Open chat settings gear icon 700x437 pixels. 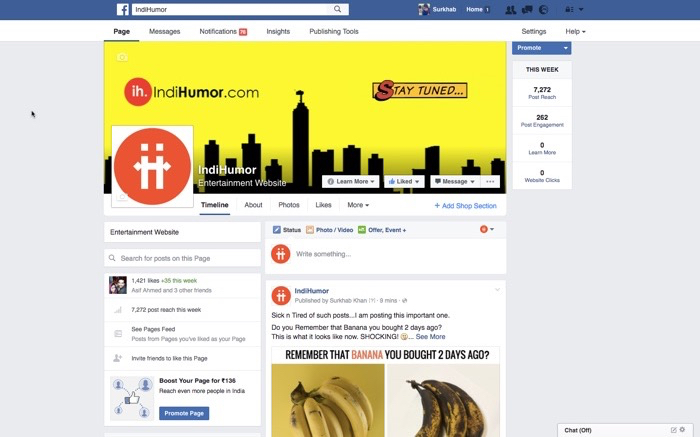click(x=682, y=430)
